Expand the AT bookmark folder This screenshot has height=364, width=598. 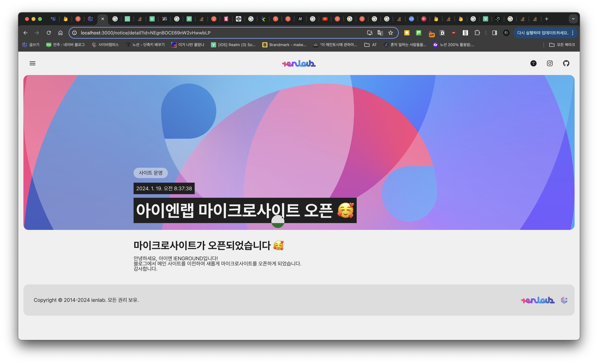tap(371, 45)
